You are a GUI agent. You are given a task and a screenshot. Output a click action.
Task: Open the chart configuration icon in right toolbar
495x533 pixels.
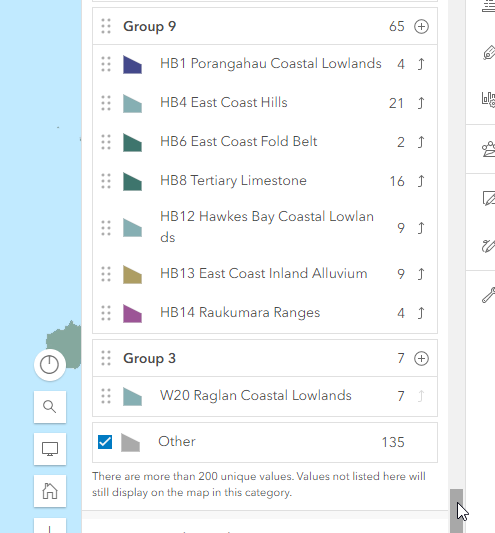click(x=489, y=99)
